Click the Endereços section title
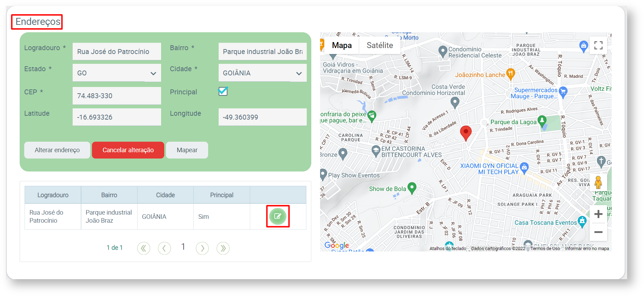The width and height of the screenshot is (644, 296). click(x=38, y=22)
